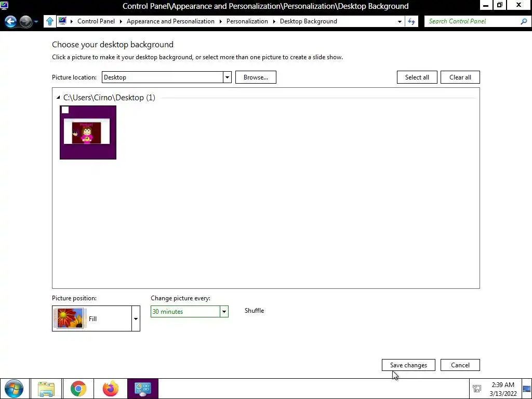Image resolution: width=532 pixels, height=399 pixels.
Task: Expand the arrow after Personalization breadcrumb
Action: [274, 21]
